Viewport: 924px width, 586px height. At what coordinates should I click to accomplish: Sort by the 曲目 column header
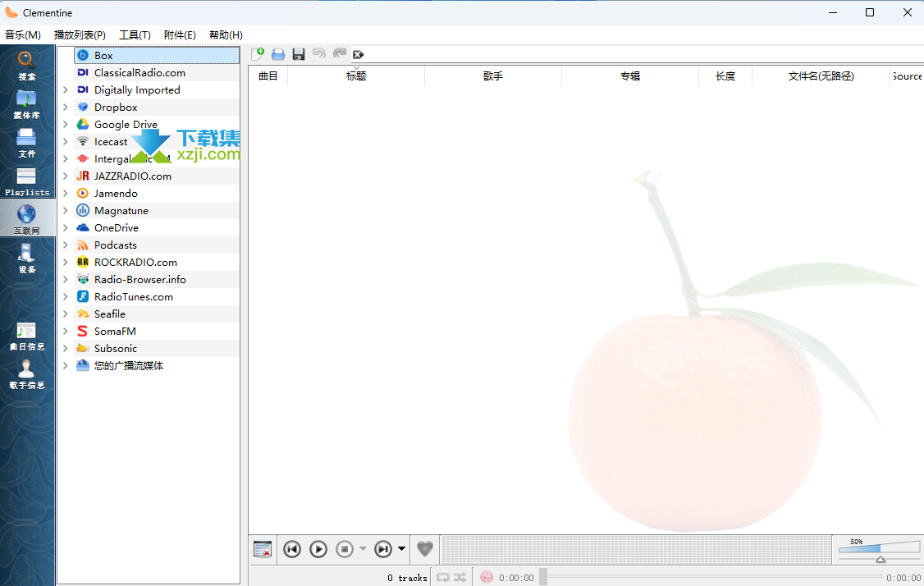pyautogui.click(x=268, y=76)
